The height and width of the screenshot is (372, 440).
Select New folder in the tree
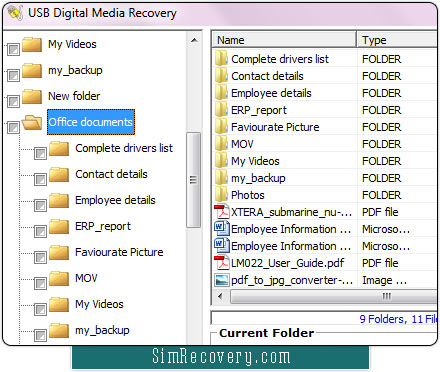(74, 96)
